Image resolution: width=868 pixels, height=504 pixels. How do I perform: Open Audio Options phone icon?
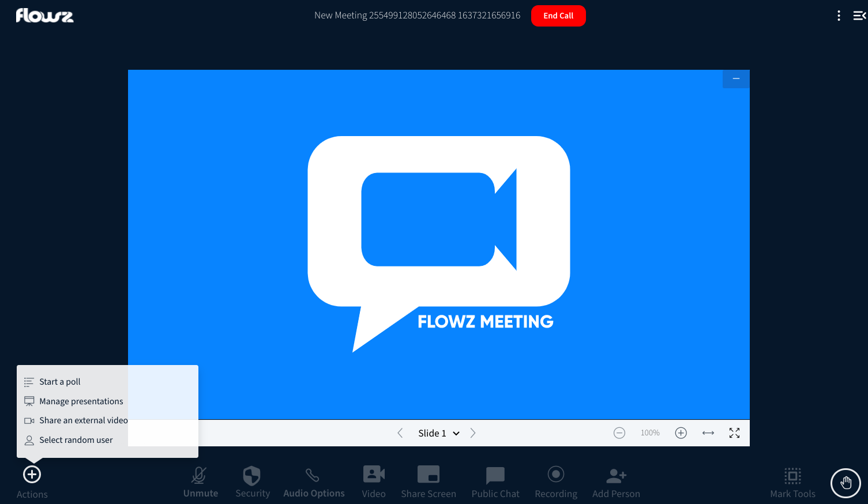pos(313,475)
